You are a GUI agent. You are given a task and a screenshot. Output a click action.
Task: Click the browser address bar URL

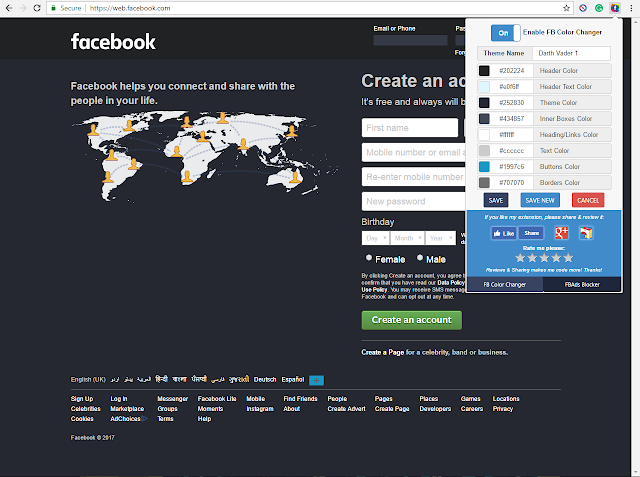click(130, 8)
